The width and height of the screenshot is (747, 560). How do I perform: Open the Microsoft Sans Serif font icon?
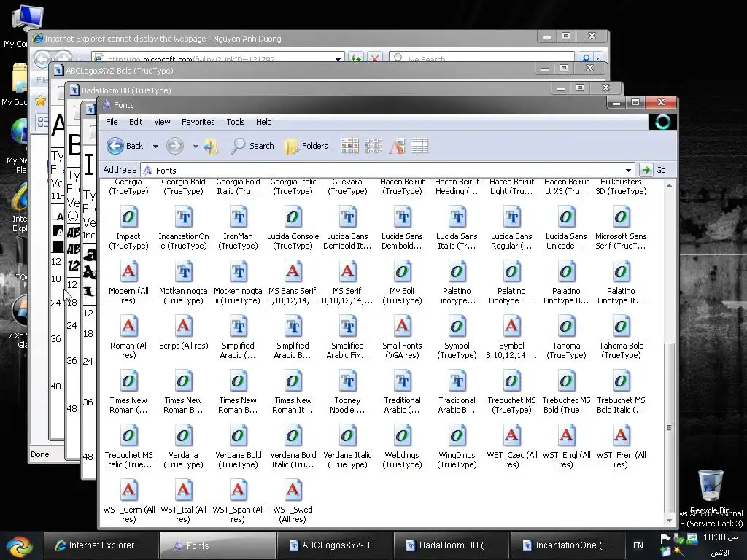621,217
